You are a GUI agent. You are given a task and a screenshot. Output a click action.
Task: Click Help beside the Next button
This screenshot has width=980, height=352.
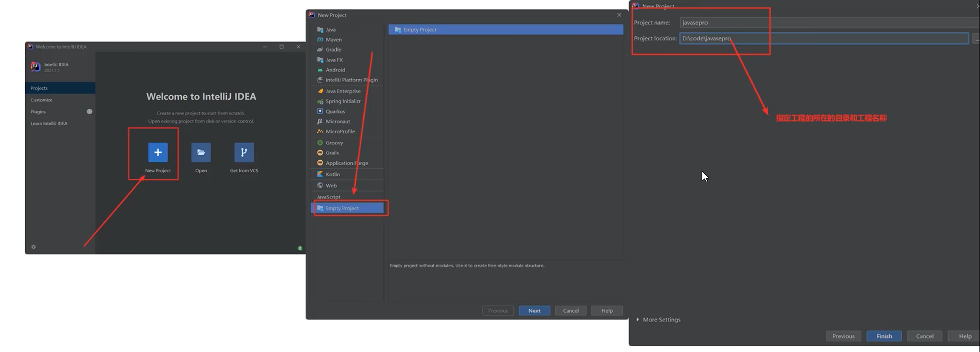coord(607,310)
